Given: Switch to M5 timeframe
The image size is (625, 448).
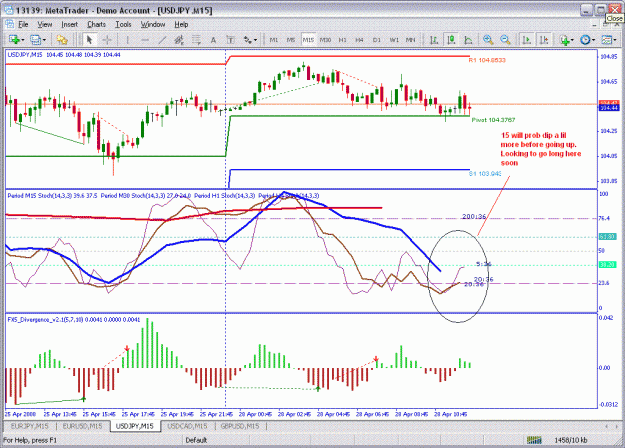Looking at the screenshot, I should pos(291,40).
